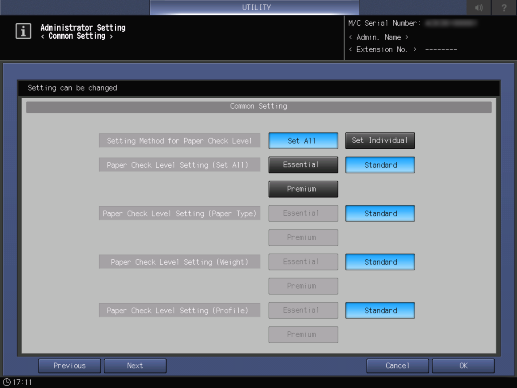Image resolution: width=517 pixels, height=388 pixels.
Task: Click the Admin. Name label
Action: click(x=379, y=37)
